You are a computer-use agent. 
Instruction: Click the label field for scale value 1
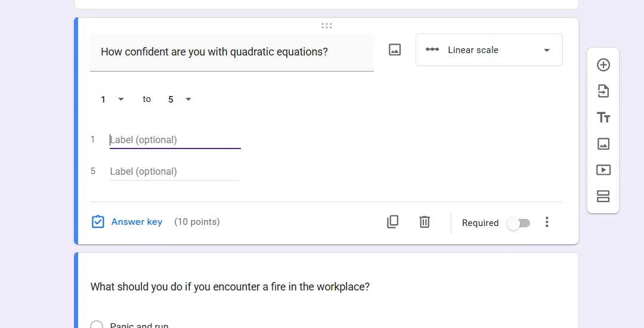tap(175, 140)
